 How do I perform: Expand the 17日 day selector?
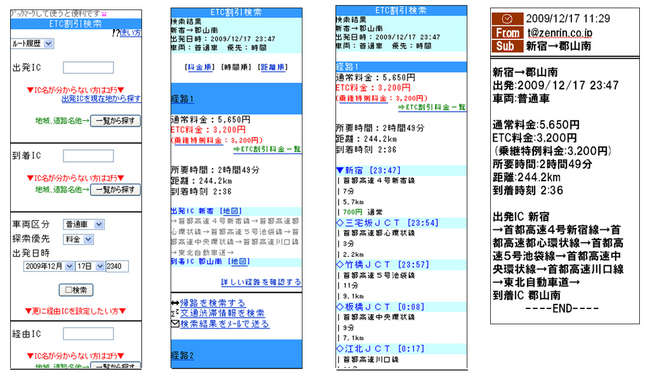pos(90,266)
